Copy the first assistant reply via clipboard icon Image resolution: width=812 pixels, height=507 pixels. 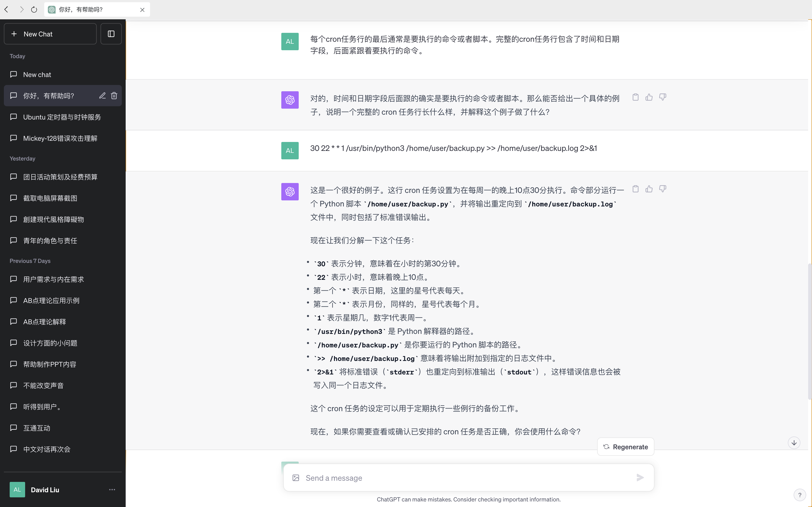click(x=635, y=97)
